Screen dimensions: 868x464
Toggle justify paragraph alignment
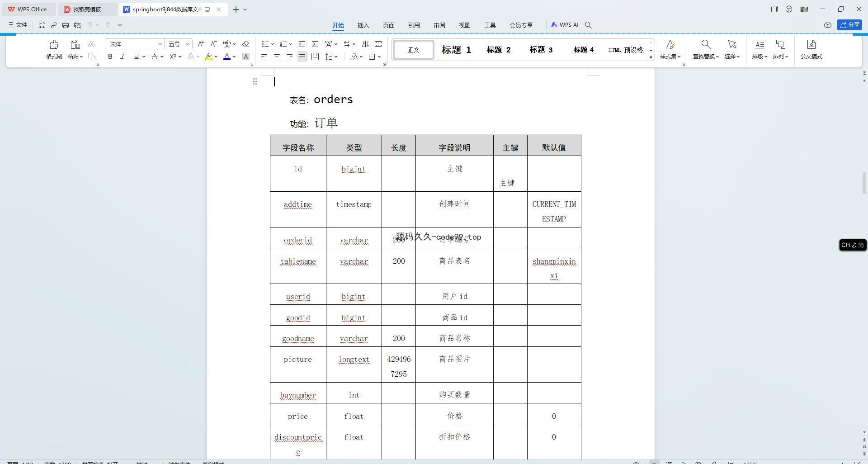302,57
